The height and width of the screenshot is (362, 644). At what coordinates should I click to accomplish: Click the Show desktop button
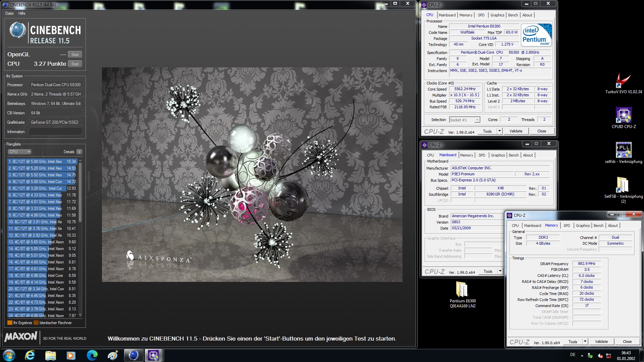point(642,355)
